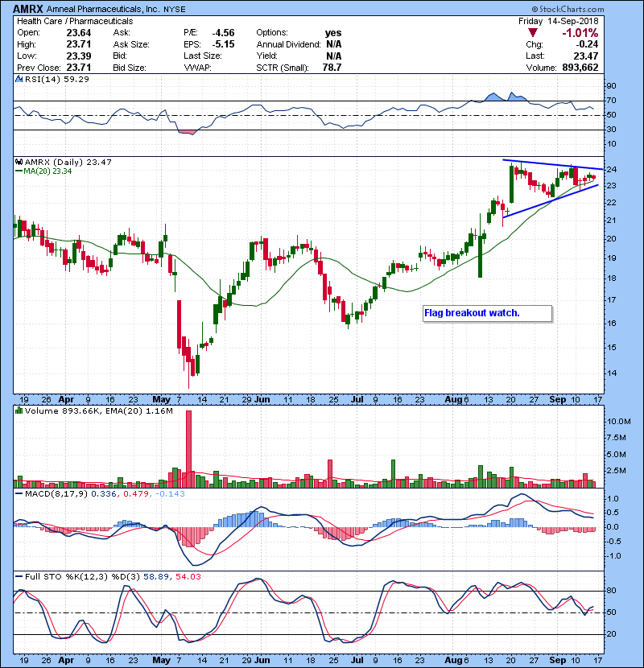Click the RSI panel small chart icon
Viewport: 644px width, 668px height.
point(19,79)
